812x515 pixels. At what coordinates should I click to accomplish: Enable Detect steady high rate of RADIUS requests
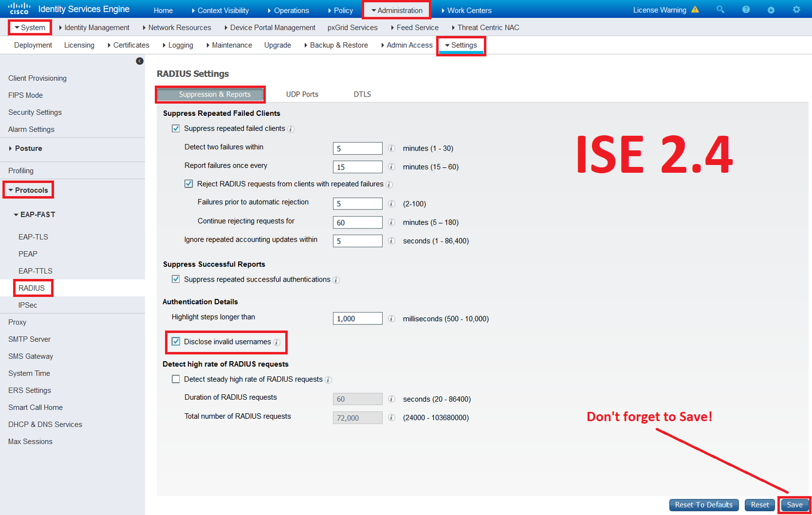tap(175, 379)
